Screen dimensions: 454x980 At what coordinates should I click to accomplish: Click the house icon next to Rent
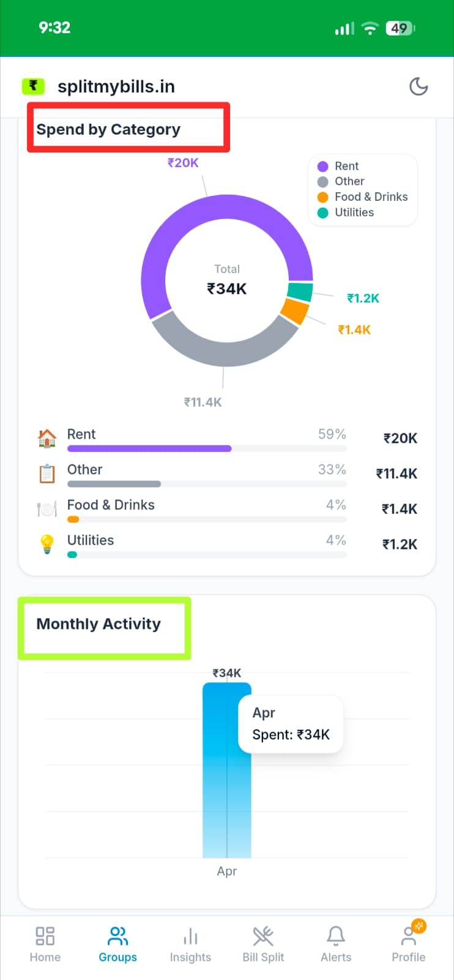click(x=48, y=437)
